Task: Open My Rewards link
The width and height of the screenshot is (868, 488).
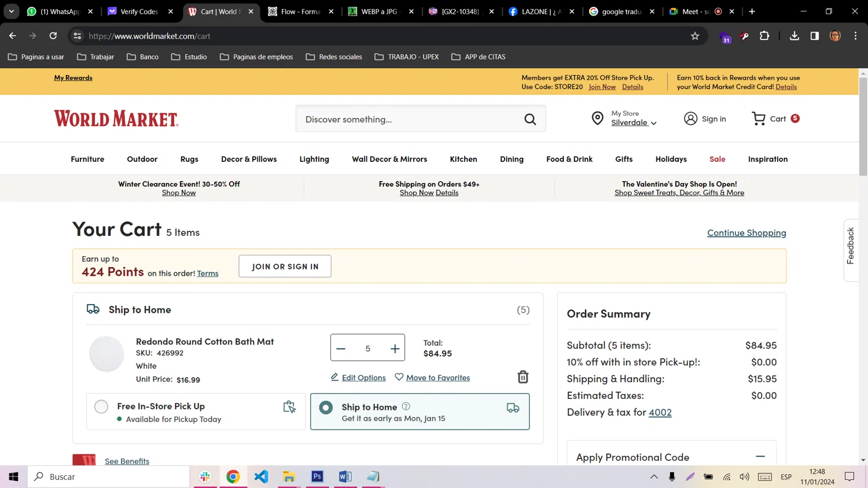Action: [73, 77]
